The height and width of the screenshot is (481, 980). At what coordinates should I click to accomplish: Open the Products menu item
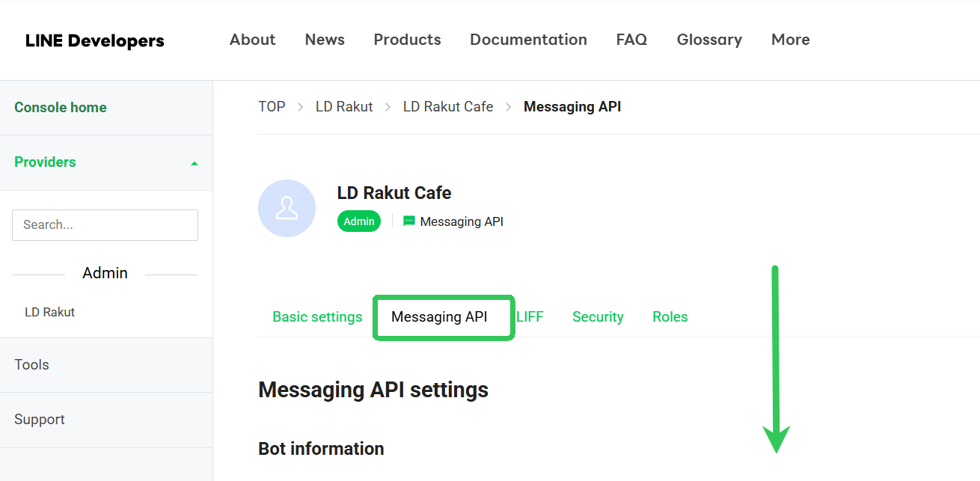(407, 40)
